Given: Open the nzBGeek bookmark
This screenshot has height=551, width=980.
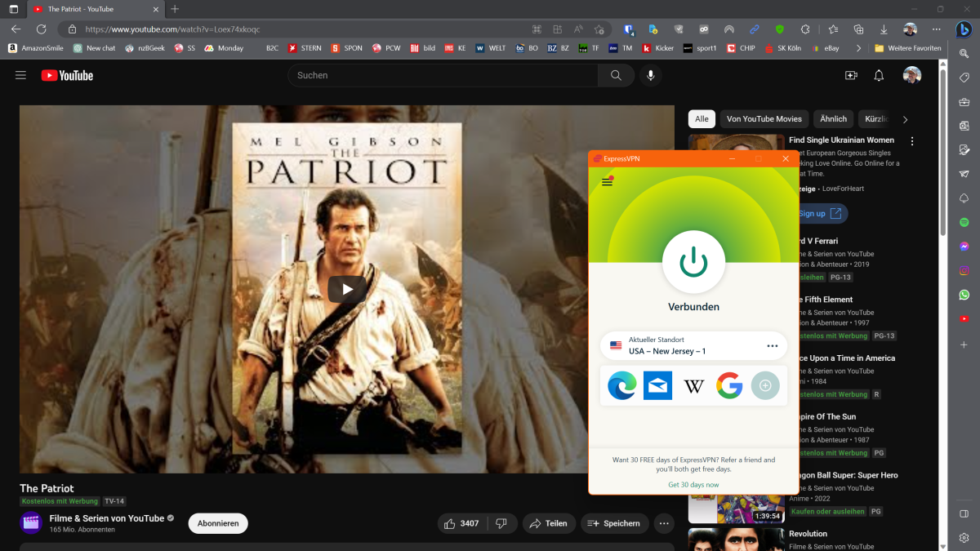Looking at the screenshot, I should point(145,48).
